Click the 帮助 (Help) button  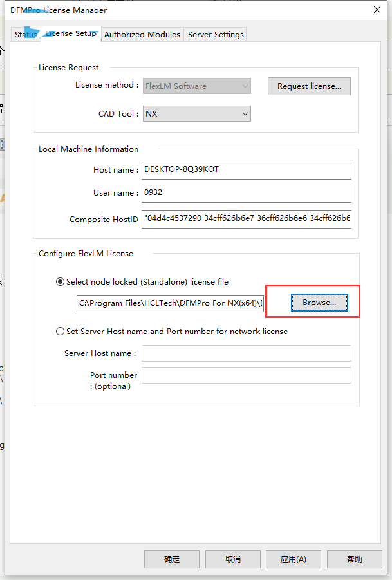[x=354, y=559]
